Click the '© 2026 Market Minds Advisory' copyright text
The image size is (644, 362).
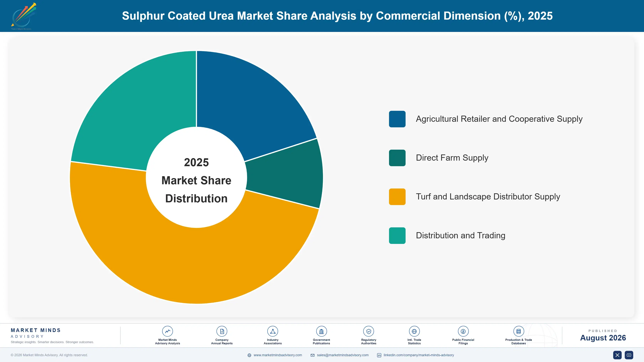tap(49, 355)
